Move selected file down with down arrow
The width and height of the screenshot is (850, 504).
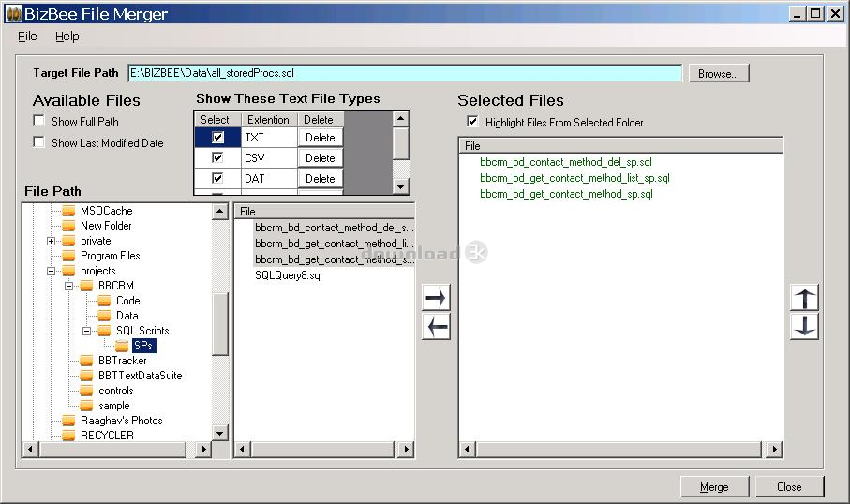tap(804, 326)
